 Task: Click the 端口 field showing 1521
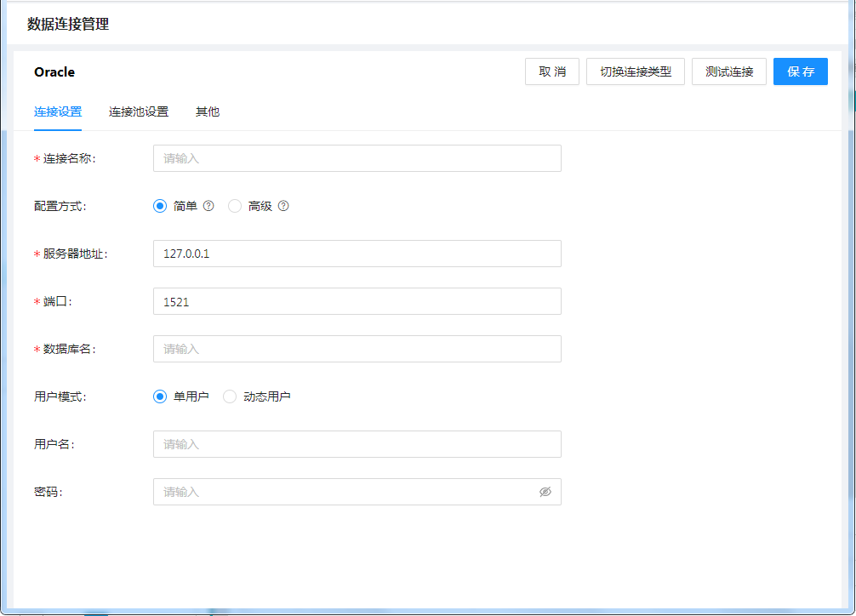pyautogui.click(x=357, y=301)
